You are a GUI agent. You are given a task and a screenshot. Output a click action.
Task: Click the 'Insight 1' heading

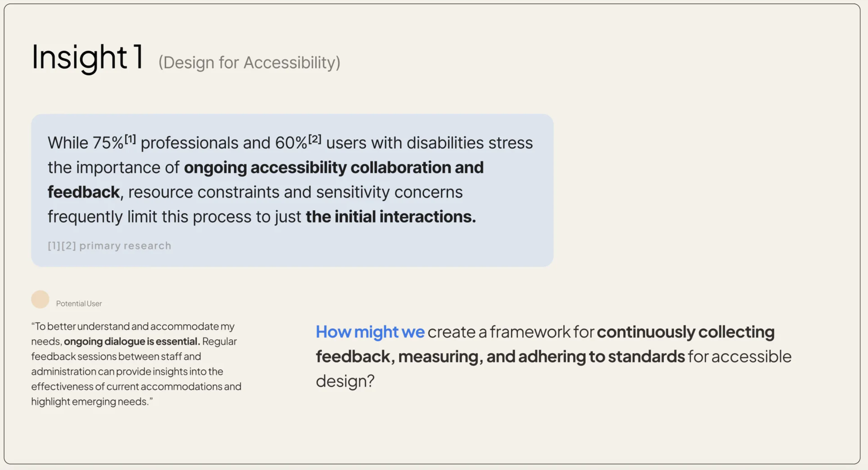(x=87, y=58)
